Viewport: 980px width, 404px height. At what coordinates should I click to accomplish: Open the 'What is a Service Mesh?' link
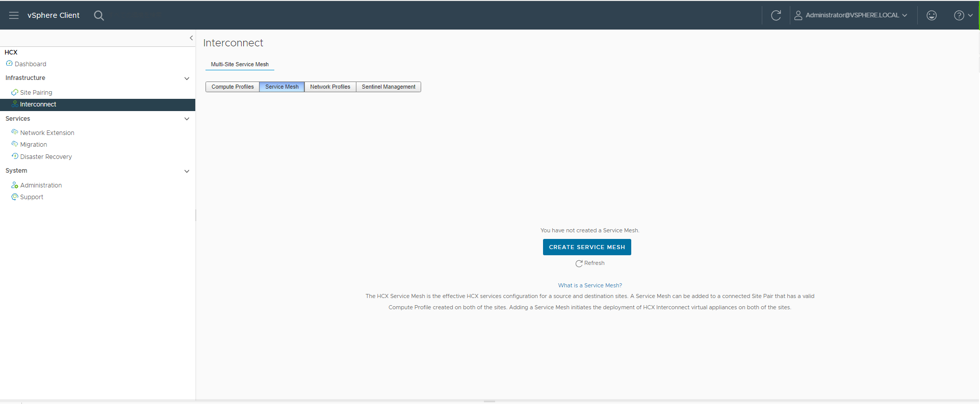tap(590, 285)
